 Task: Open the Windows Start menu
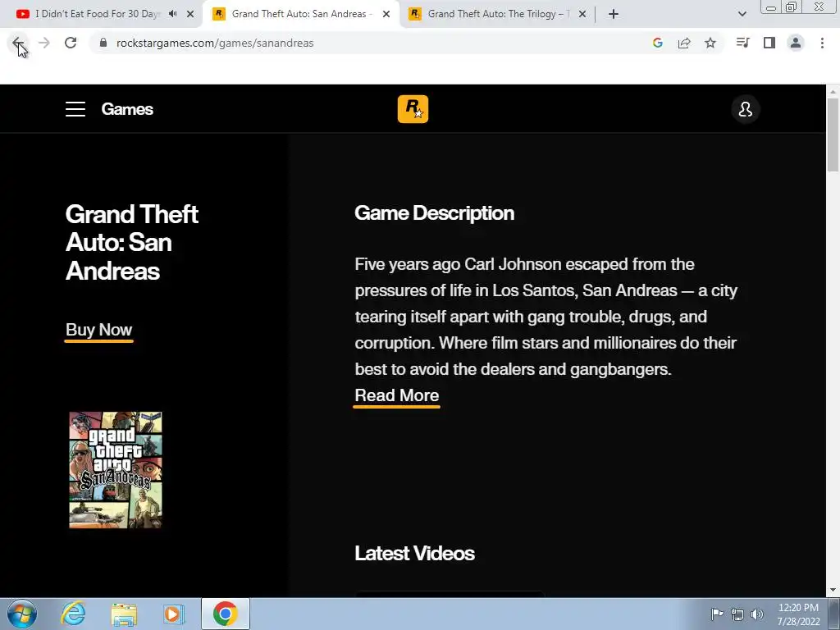22,614
